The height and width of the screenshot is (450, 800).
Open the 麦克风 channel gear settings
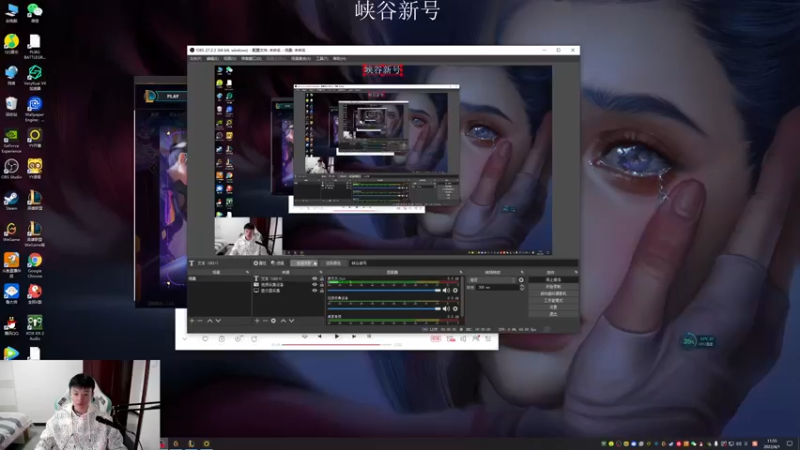point(455,290)
